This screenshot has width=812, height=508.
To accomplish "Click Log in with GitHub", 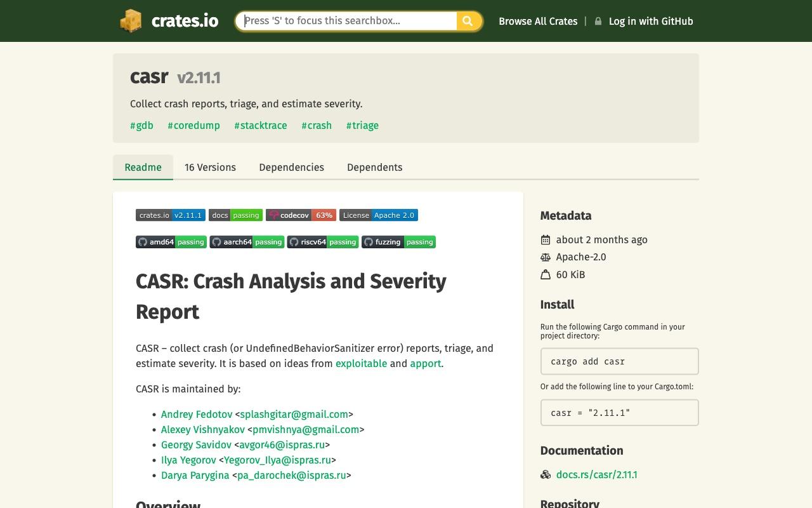I will [651, 21].
